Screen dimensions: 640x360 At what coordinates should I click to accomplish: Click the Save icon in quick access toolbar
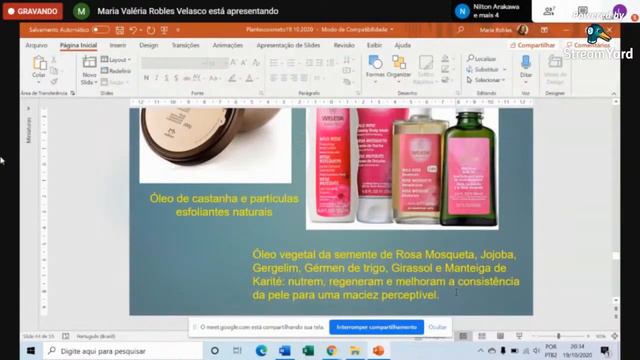pos(120,30)
